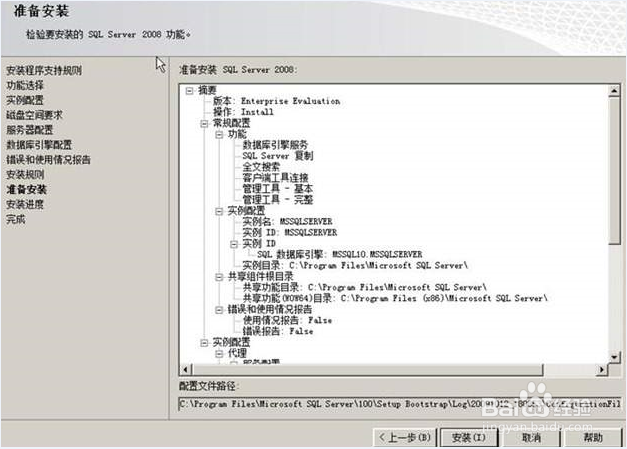The height and width of the screenshot is (449, 627).
Task: Select 功能选择 step in sidebar
Action: (25, 85)
